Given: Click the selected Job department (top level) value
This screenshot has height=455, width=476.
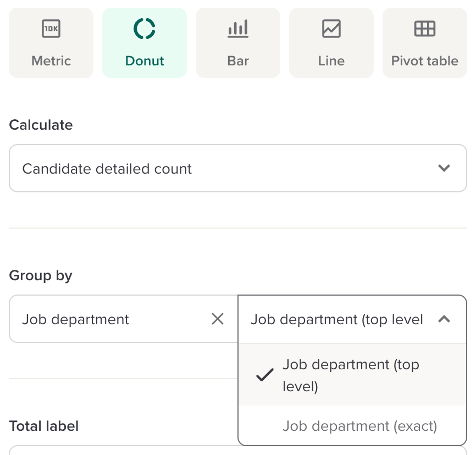Looking at the screenshot, I should click(x=336, y=319).
